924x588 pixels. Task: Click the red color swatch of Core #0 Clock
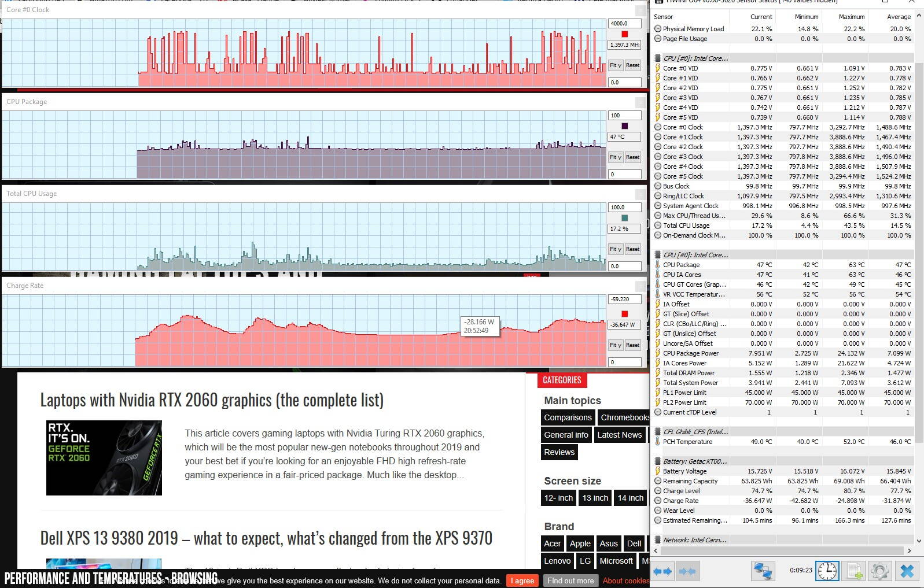coord(624,34)
